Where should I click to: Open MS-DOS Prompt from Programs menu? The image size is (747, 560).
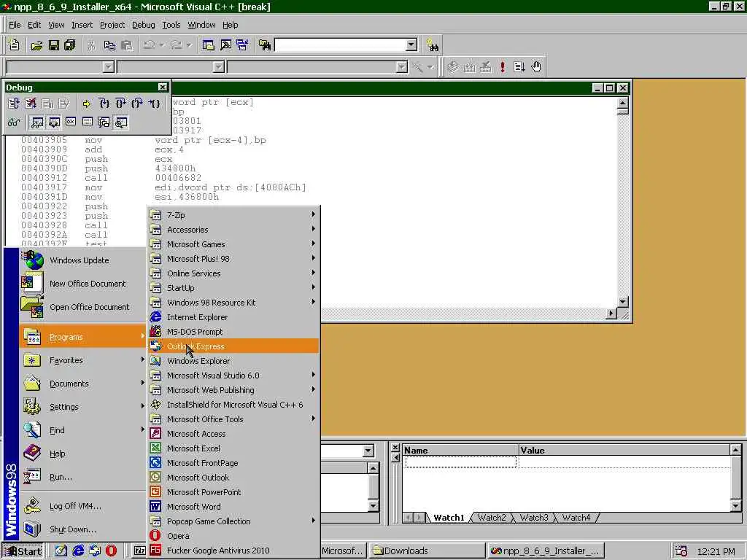[233, 332]
